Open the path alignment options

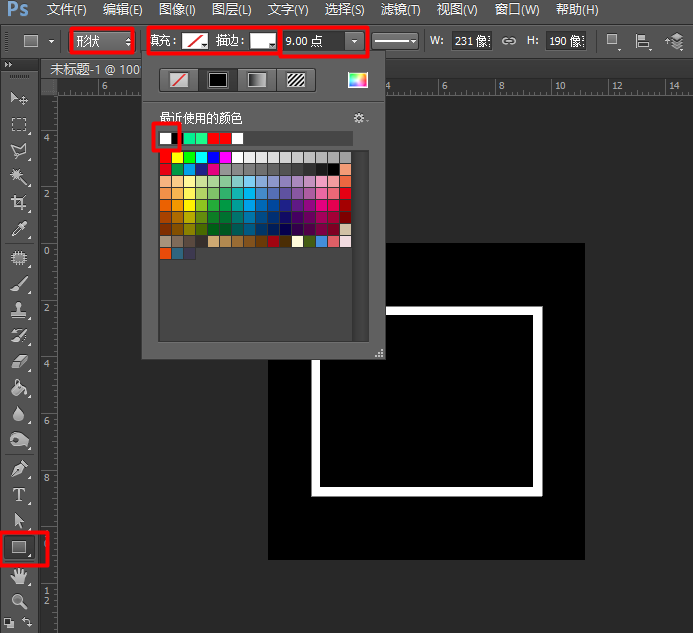click(x=643, y=42)
